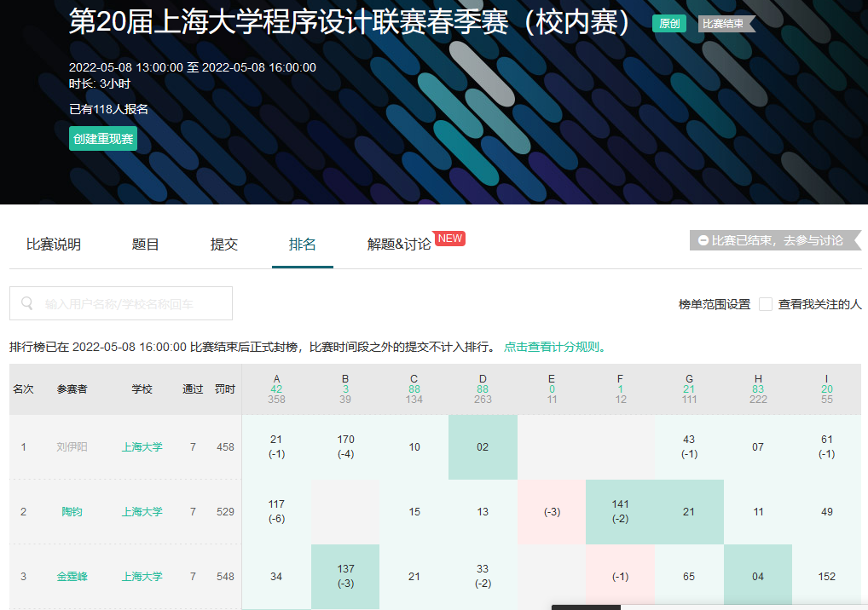Open the 点击查看计分规则 link
Viewport: 868px width, 610px height.
point(555,347)
